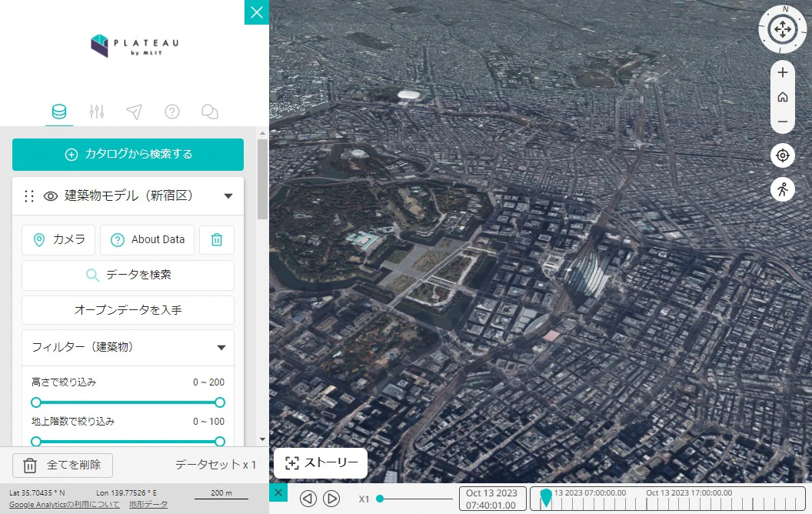Open About Data information
This screenshot has height=514, width=812.
[x=147, y=240]
